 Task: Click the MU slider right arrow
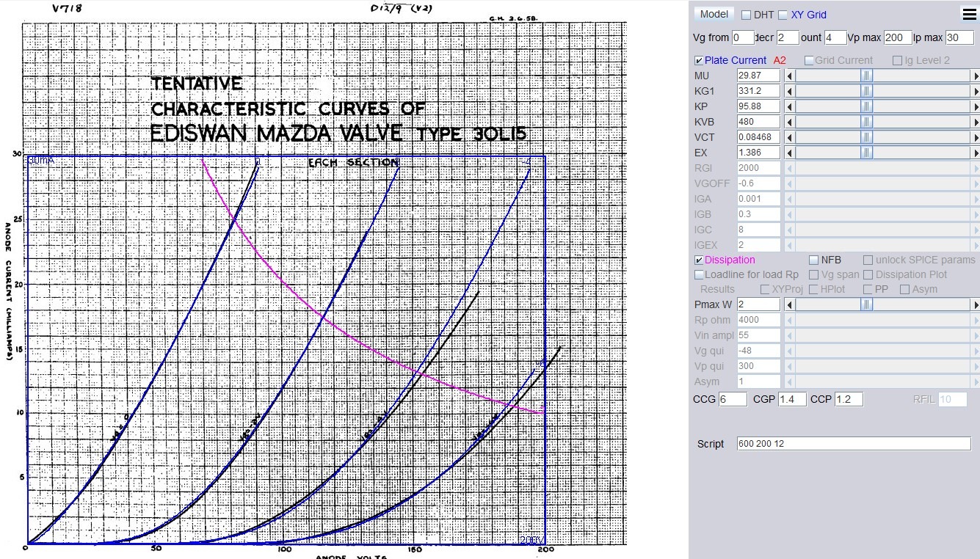(x=976, y=76)
